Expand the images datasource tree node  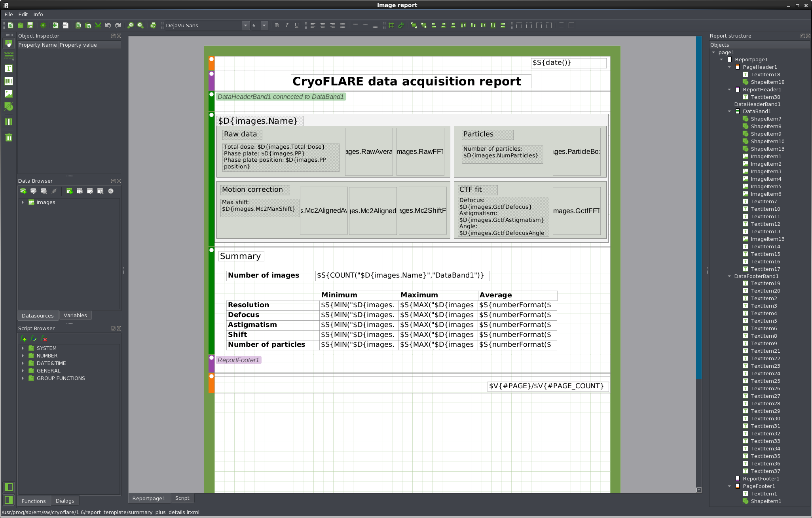click(x=23, y=202)
